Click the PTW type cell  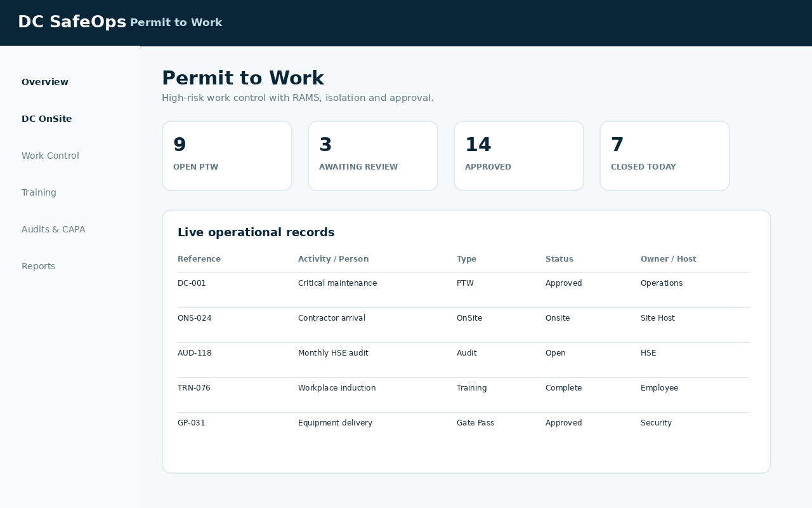click(465, 283)
